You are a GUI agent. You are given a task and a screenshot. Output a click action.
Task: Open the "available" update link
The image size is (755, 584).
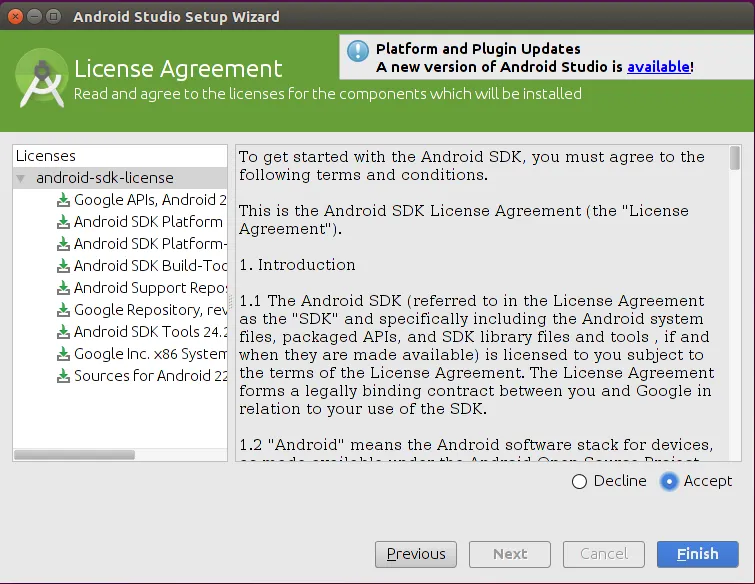(x=658, y=67)
